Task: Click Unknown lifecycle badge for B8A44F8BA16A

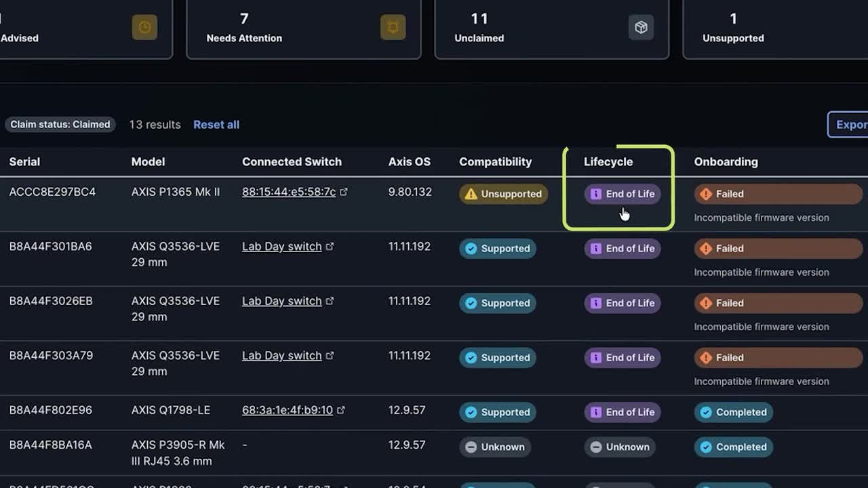Action: coord(620,447)
